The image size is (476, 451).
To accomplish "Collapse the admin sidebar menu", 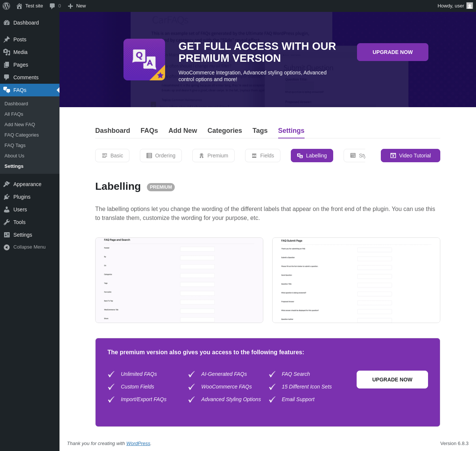I will coord(30,247).
